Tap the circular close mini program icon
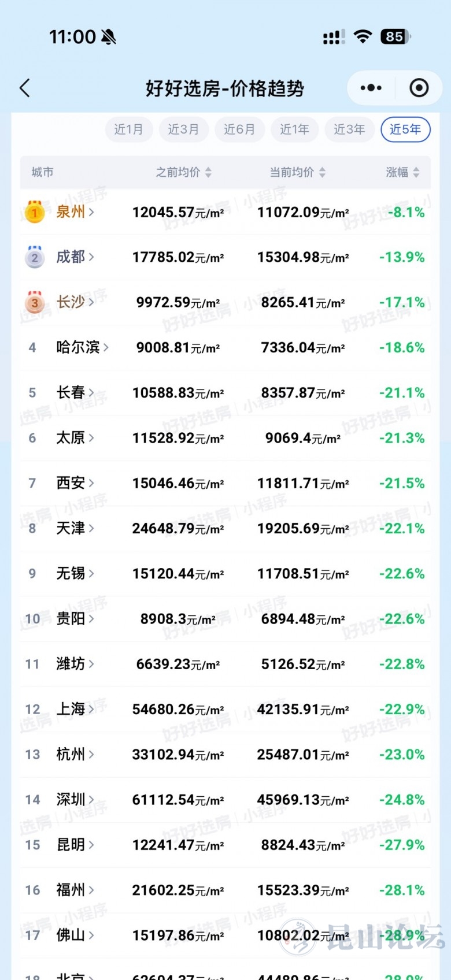Image resolution: width=451 pixels, height=980 pixels. coord(419,88)
